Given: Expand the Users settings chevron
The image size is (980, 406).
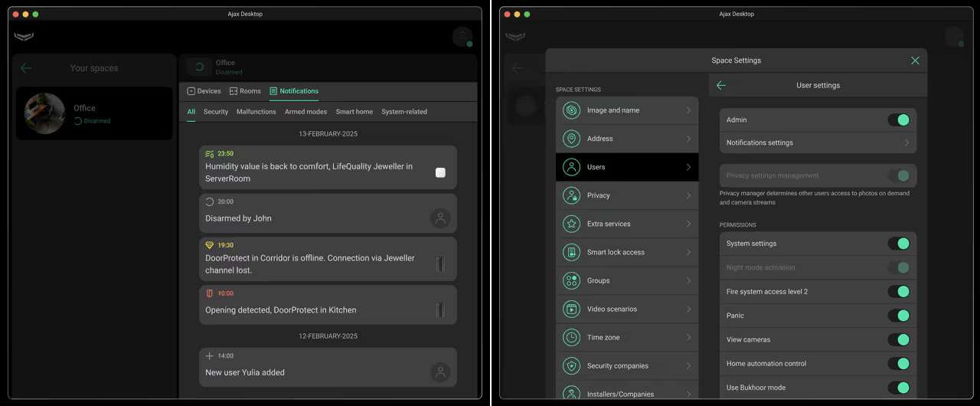Looking at the screenshot, I should (x=688, y=167).
